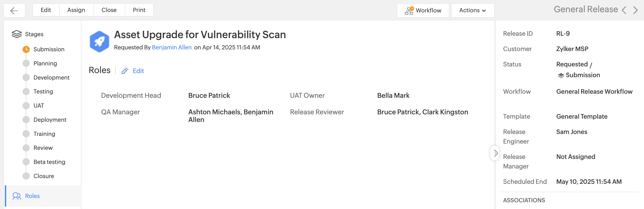Click the orange Submission stage clock icon

pos(26,49)
